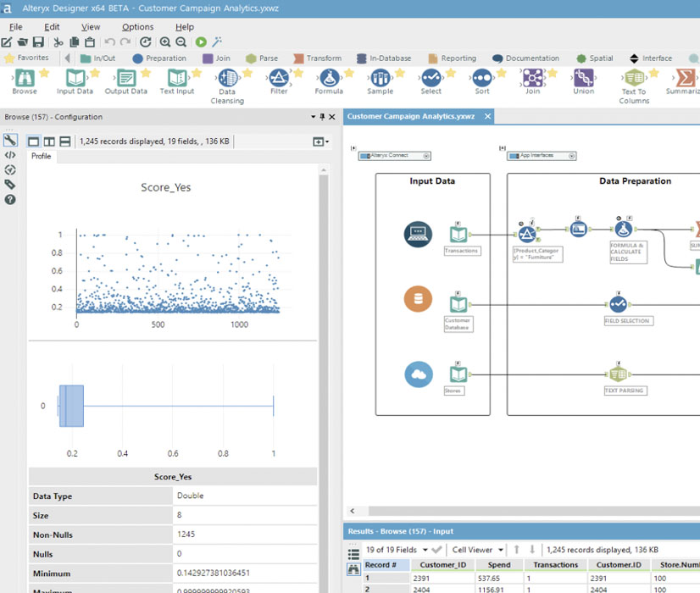This screenshot has width=700, height=593.
Task: Pick the Select tool in the palette
Action: point(431,81)
